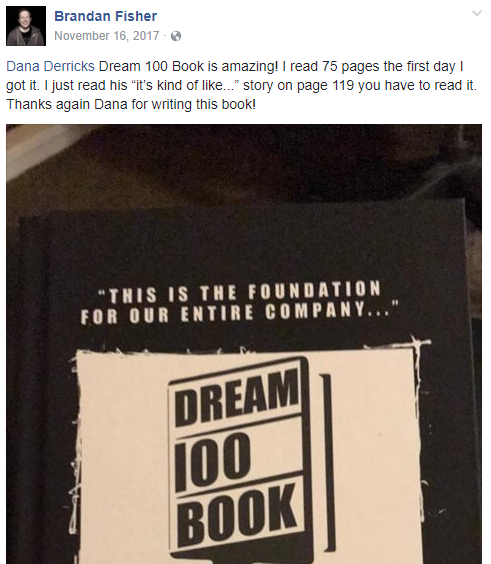Screen dimensions: 491x564
Task: Click the bracket shape beside the logo
Action: 328,463
